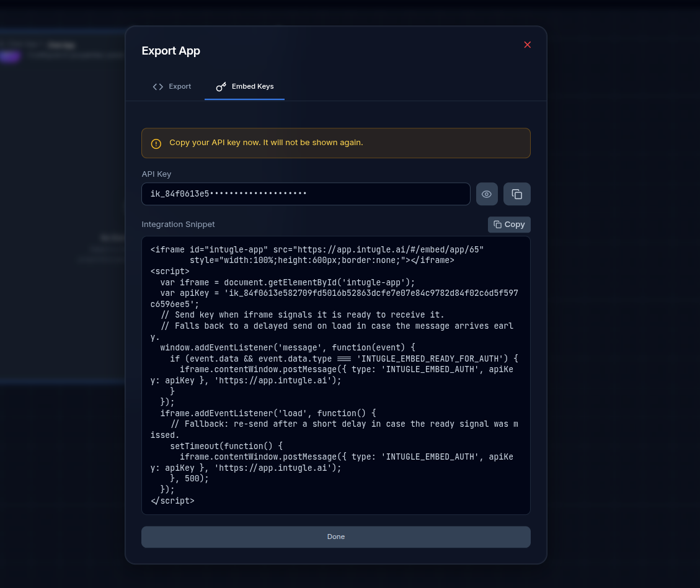Click the "iframe.addEventListener('load'" line
The height and width of the screenshot is (588, 700).
point(268,413)
